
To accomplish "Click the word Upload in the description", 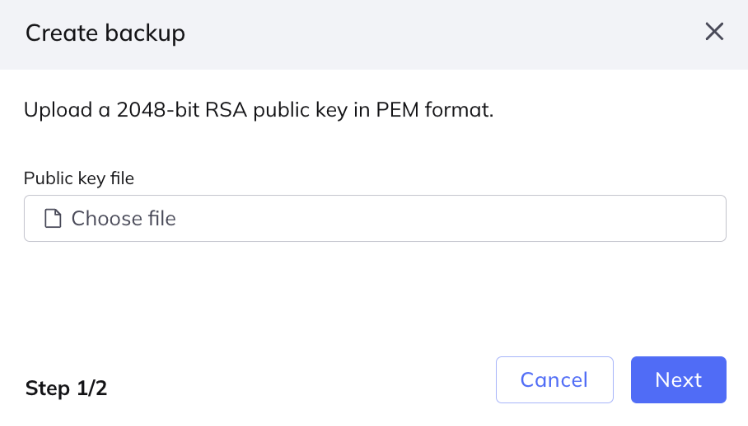I will tap(58, 111).
